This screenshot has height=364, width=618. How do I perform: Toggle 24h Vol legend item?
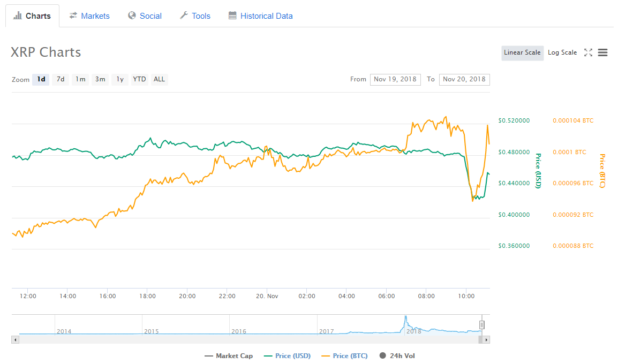pos(397,356)
